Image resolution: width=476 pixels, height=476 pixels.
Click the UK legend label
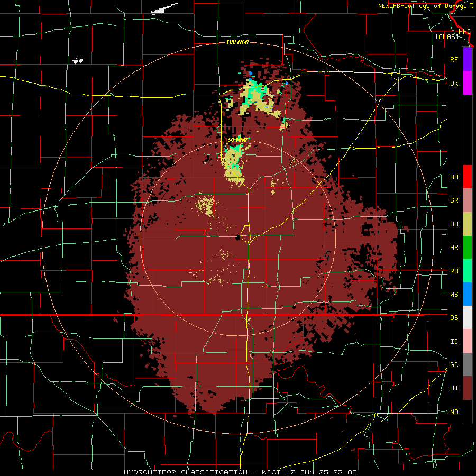[454, 83]
